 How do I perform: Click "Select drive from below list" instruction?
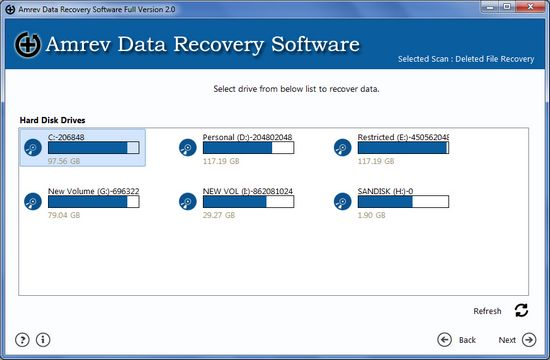pos(296,89)
